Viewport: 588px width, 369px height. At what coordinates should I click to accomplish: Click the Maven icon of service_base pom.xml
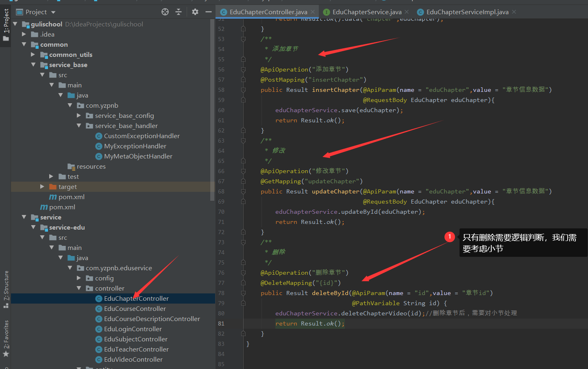(53, 197)
